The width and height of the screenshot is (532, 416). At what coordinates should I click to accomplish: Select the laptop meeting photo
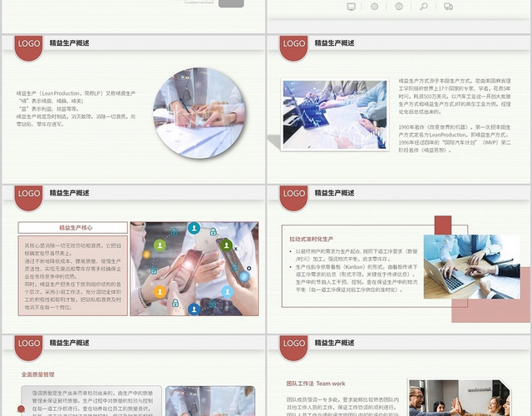point(471,266)
